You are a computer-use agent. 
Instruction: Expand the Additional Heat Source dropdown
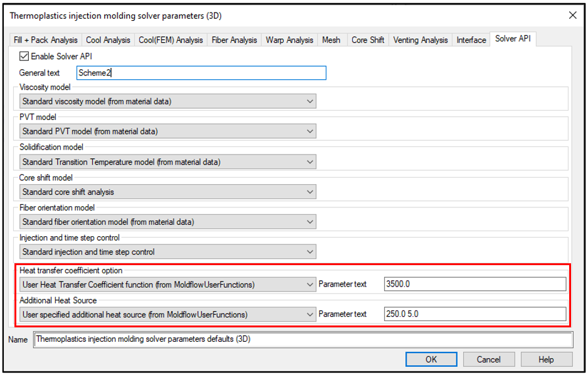309,314
